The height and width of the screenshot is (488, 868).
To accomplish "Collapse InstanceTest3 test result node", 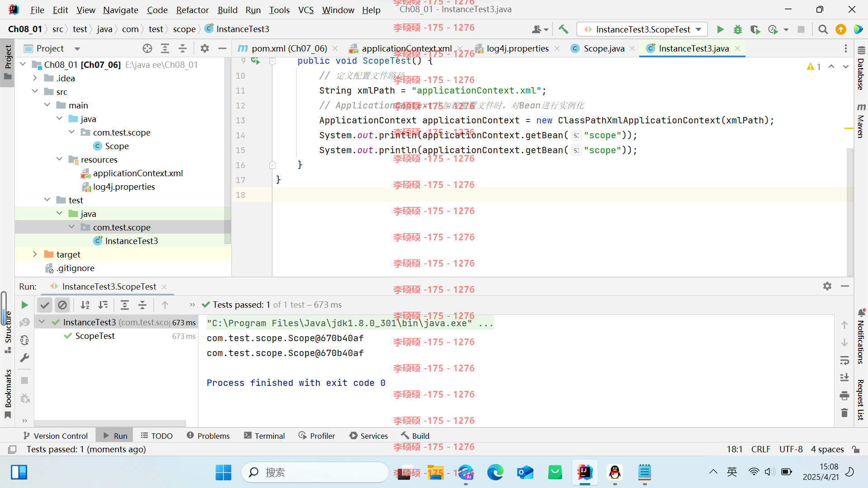I will coord(42,322).
